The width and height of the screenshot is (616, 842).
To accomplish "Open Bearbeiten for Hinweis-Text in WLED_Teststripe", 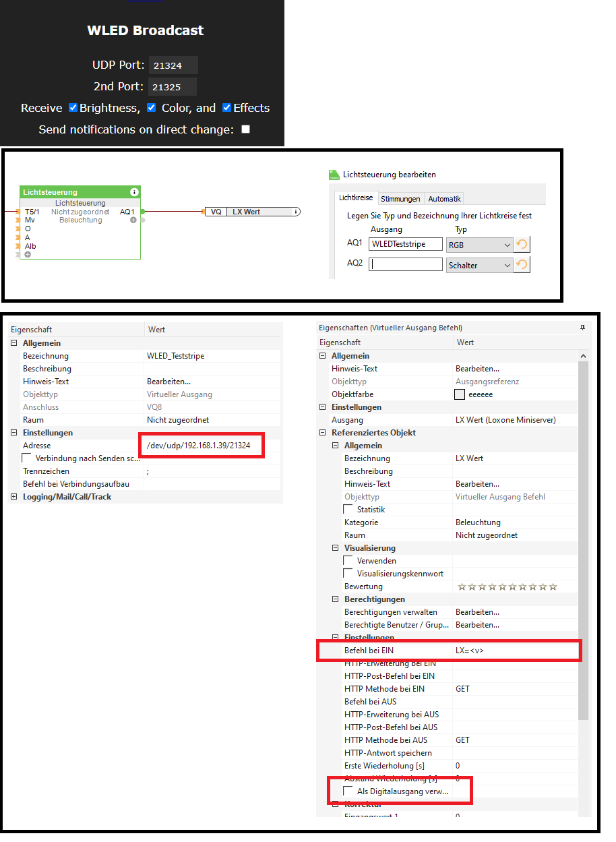I will tap(168, 382).
